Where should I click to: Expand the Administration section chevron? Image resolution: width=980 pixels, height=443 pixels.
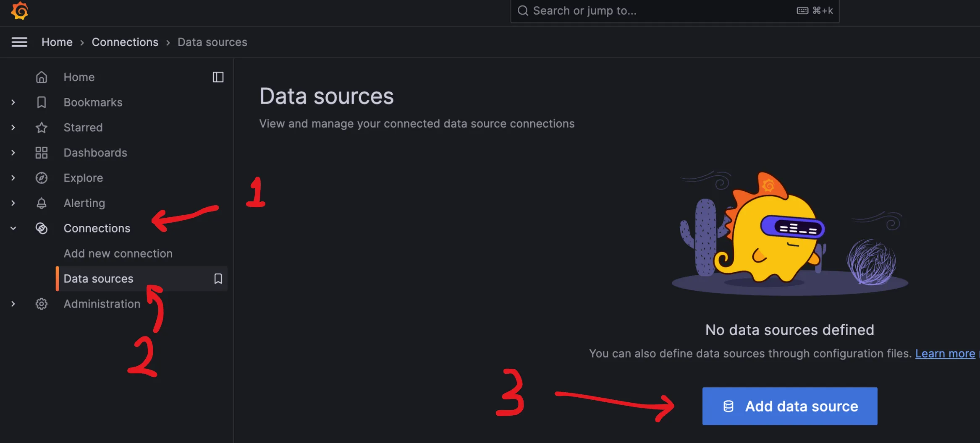pos(13,304)
